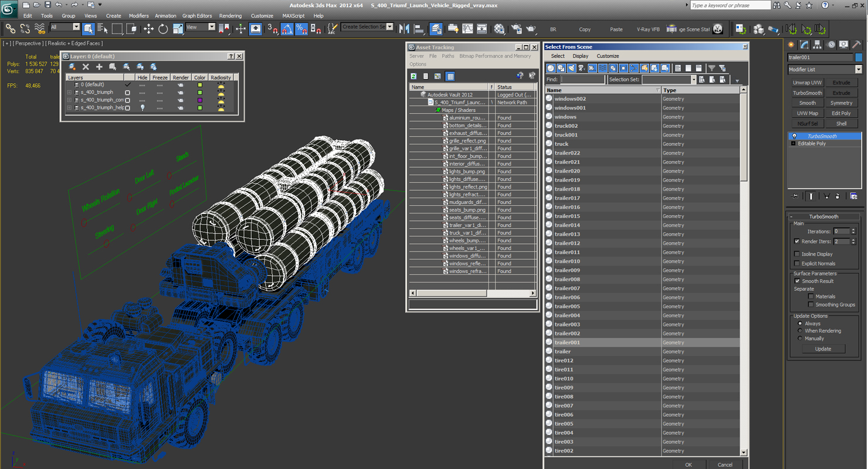
Task: Click the TurboSmooth Update button
Action: point(823,349)
